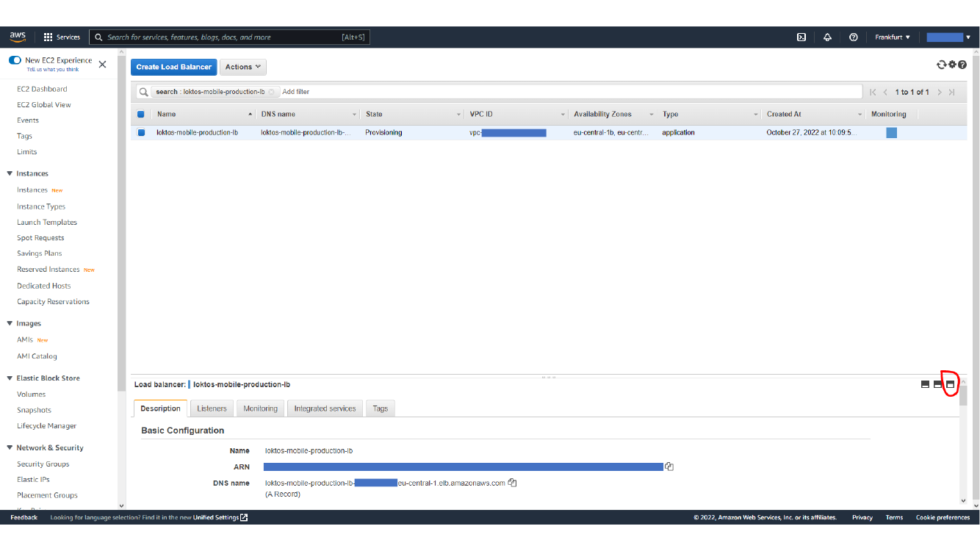Close the New EC2 Experience banner
This screenshot has height=551, width=980.
[102, 64]
